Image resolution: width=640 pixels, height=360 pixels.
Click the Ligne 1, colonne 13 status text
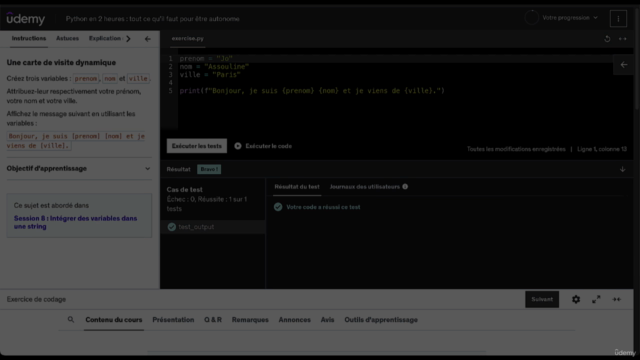point(602,149)
